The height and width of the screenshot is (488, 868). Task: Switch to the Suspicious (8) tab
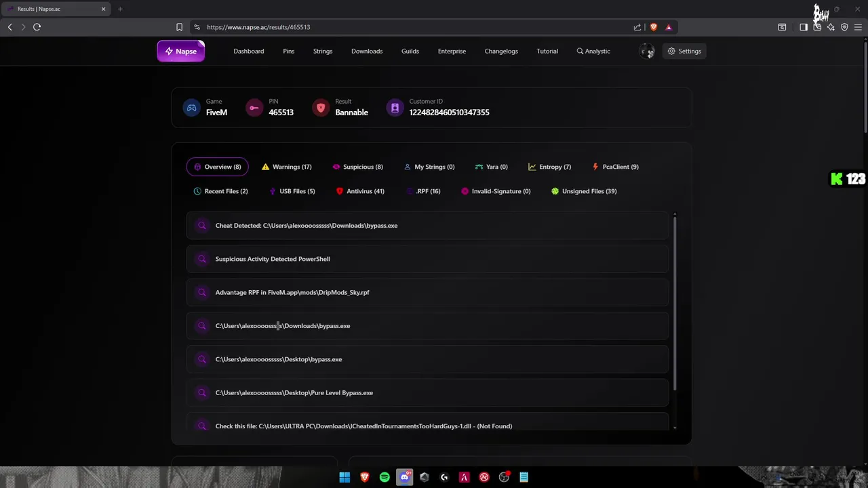(358, 167)
